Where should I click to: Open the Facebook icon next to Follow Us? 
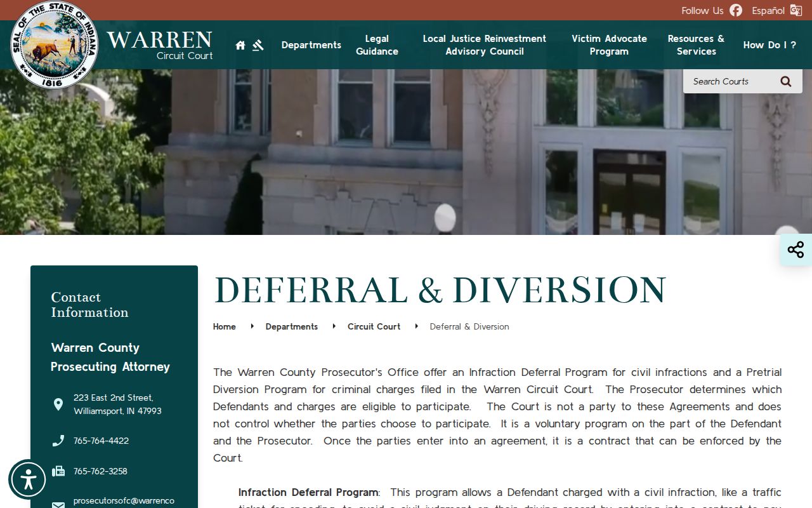(x=736, y=10)
